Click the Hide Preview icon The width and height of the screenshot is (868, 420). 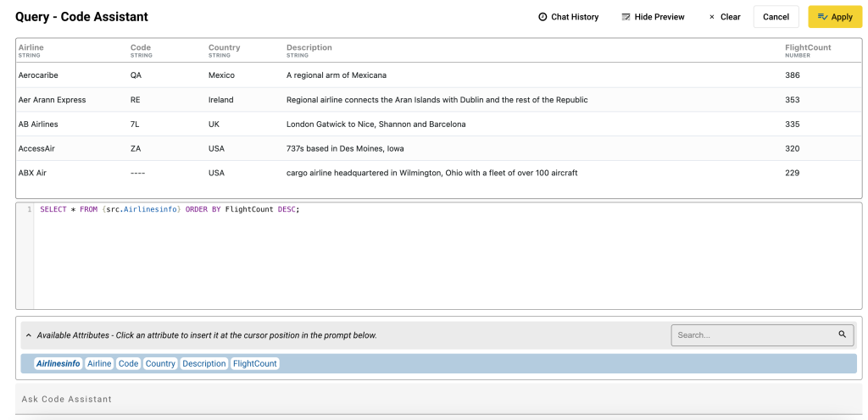[x=626, y=17]
